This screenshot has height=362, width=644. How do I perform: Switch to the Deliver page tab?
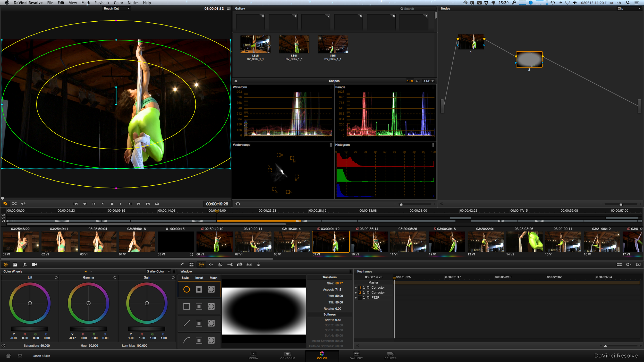(390, 355)
